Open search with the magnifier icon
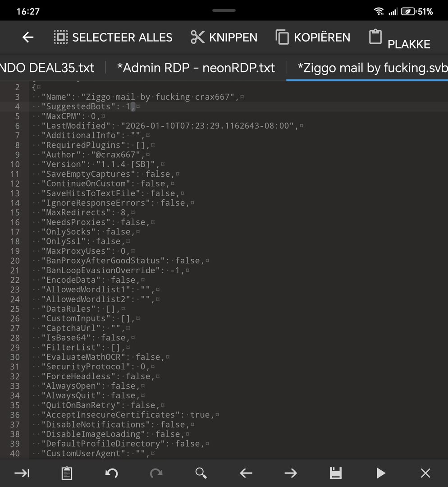 [x=201, y=473]
